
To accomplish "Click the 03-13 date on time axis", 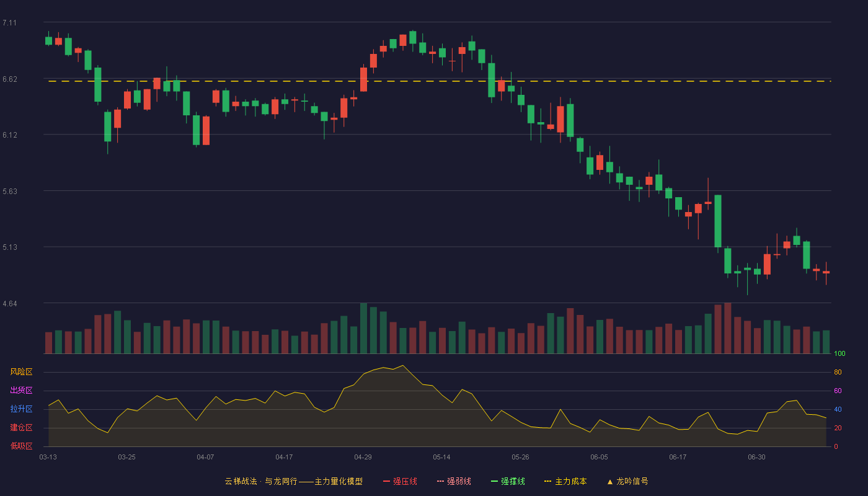I will click(x=48, y=457).
